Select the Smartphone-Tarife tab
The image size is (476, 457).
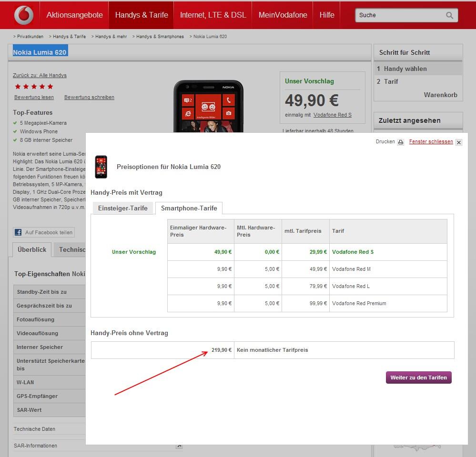click(189, 209)
